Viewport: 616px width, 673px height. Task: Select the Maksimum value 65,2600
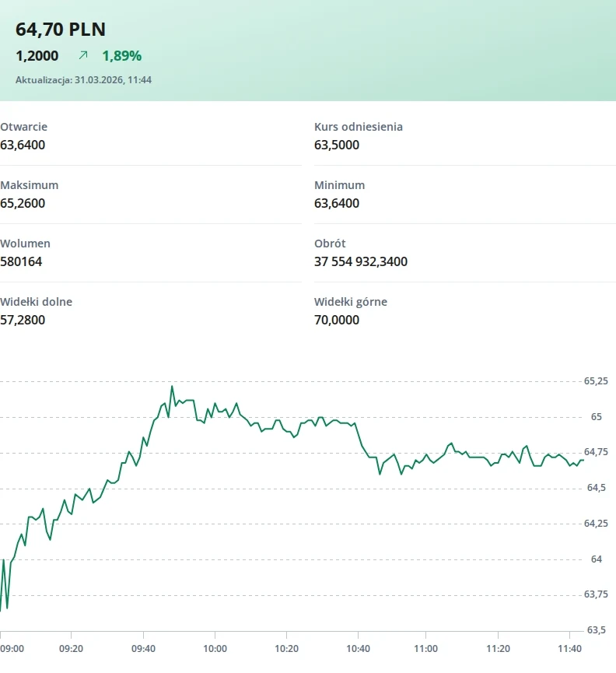[x=23, y=203]
